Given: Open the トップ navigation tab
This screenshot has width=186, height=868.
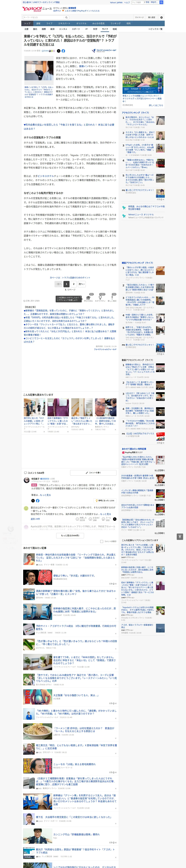Looking at the screenshot, I should [27, 24].
